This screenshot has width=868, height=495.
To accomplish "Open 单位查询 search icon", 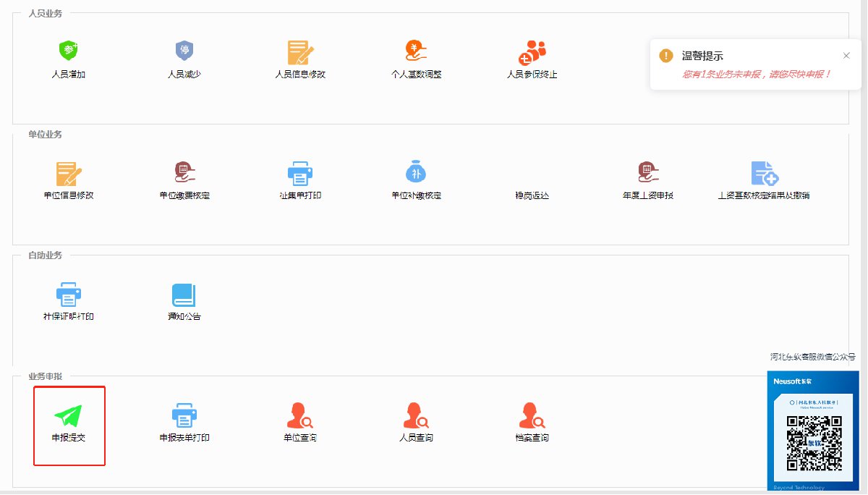I will coord(300,415).
